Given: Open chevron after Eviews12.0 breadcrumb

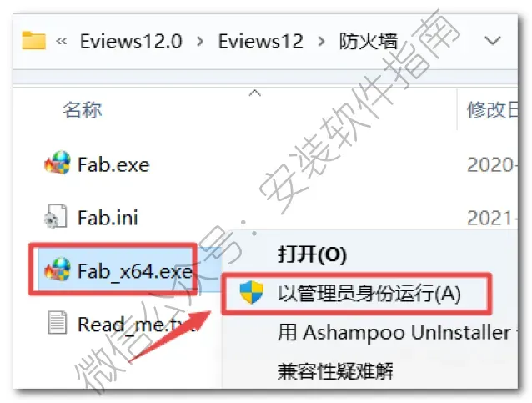Looking at the screenshot, I should click(200, 42).
